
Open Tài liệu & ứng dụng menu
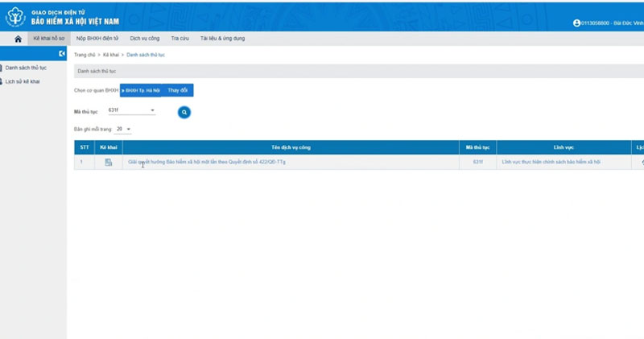[222, 39]
